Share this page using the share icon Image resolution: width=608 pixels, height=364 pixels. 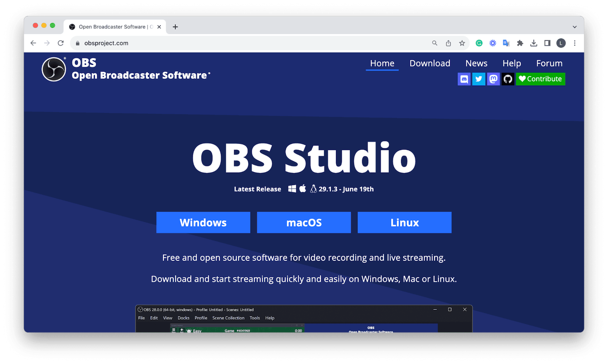tap(448, 43)
